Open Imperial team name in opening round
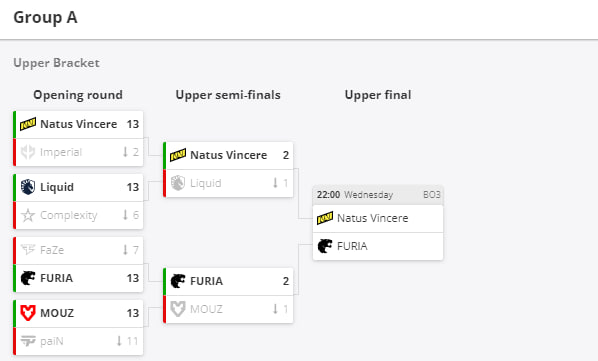This screenshot has width=598, height=361. [61, 152]
